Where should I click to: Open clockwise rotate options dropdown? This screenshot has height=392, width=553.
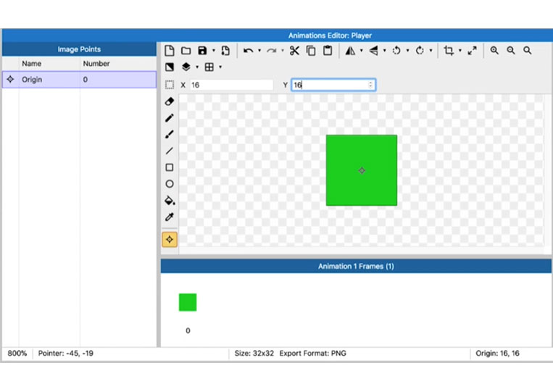[431, 51]
